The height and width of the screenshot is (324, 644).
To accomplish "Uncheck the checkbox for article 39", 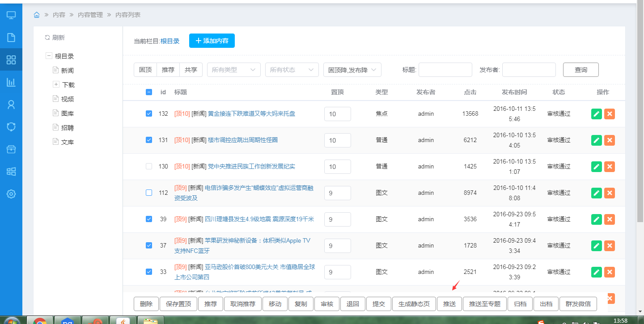I will click(149, 219).
